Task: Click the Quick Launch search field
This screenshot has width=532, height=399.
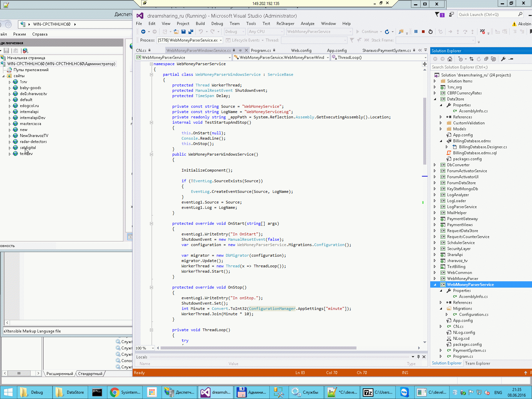Action: coord(487,15)
